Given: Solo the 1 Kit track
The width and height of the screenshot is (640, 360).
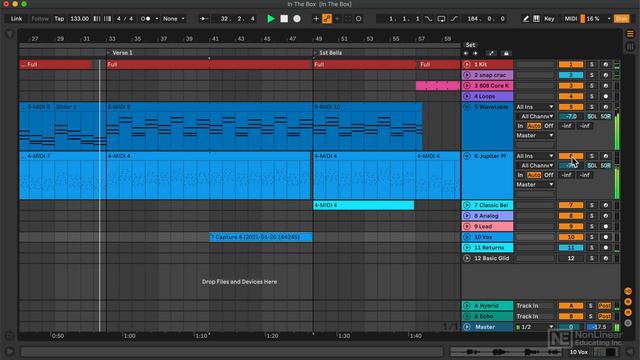Looking at the screenshot, I should 591,64.
